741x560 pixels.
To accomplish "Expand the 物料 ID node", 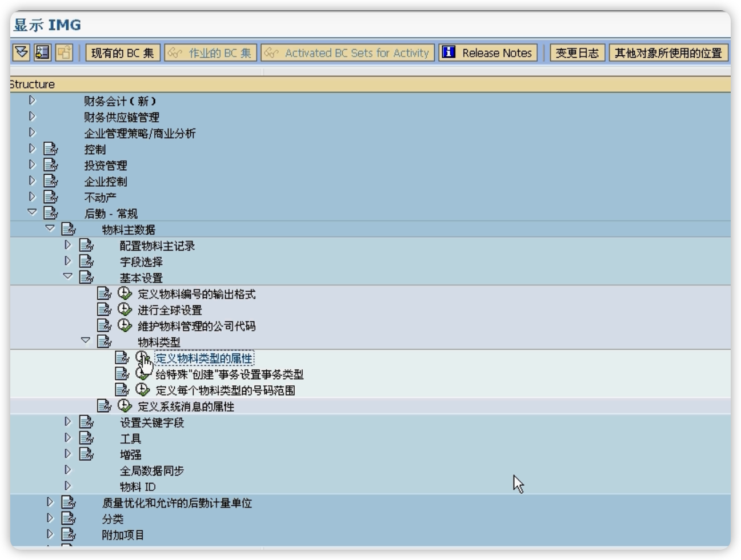I will [x=67, y=486].
